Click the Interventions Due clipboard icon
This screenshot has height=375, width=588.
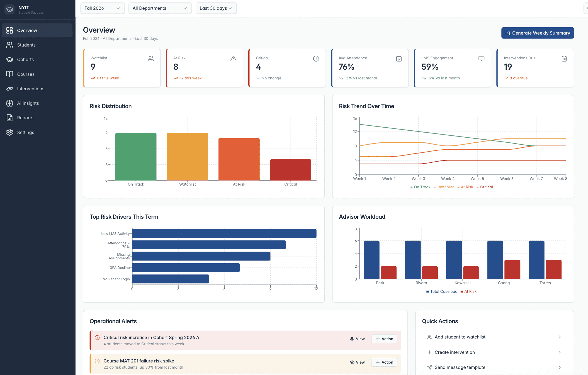pos(564,59)
